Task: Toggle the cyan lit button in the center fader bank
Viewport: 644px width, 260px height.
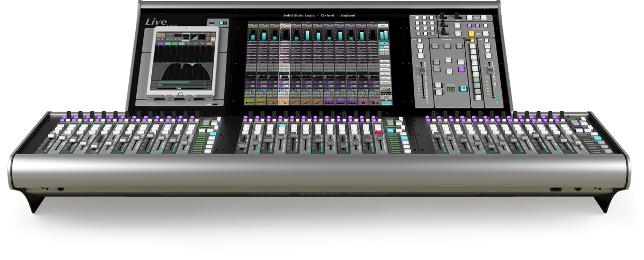Action: coord(282,125)
